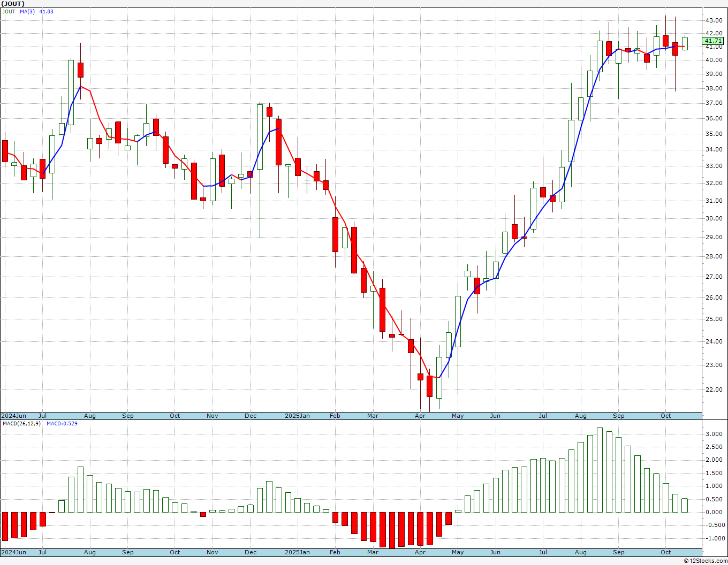Select Dec on the price chart date axis
The width and height of the screenshot is (728, 565).
point(251,416)
